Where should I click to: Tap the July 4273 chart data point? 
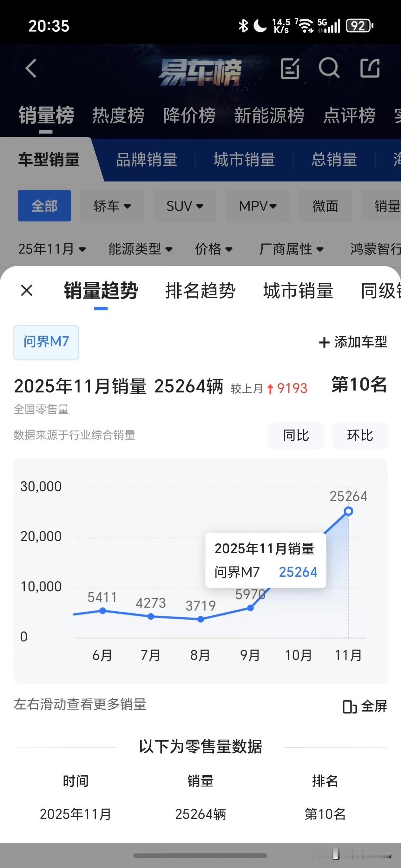coord(151,616)
